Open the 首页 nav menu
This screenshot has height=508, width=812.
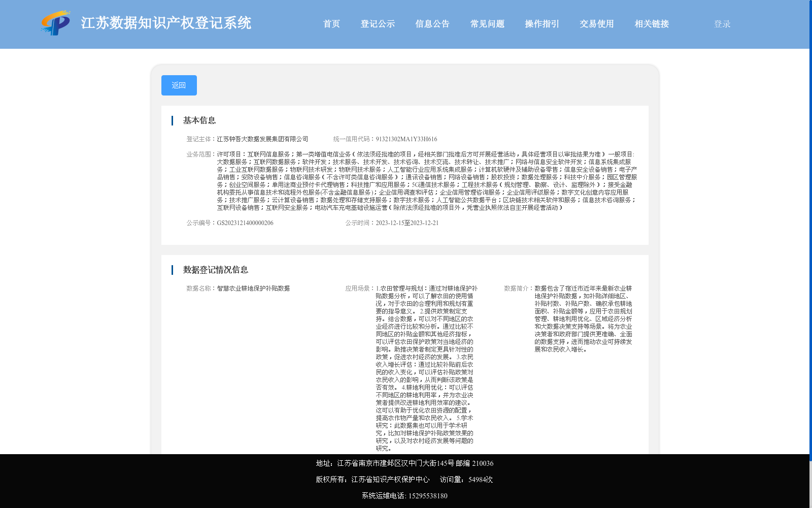(x=331, y=24)
